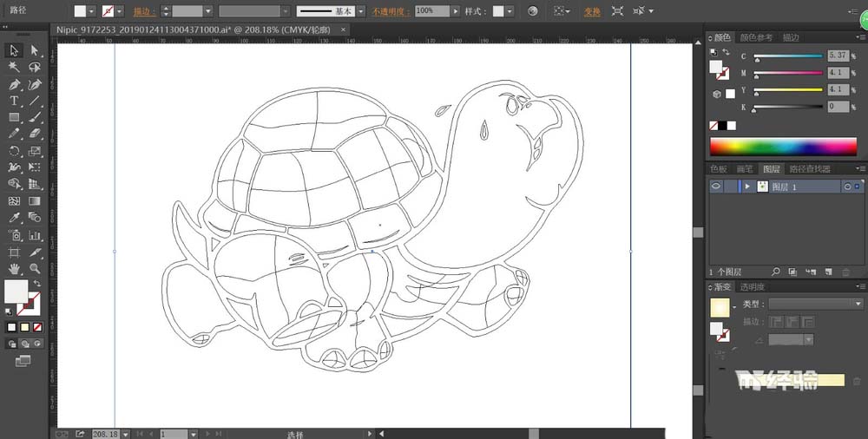The width and height of the screenshot is (868, 439).
Task: Select the Hand tool
Action: [x=14, y=268]
